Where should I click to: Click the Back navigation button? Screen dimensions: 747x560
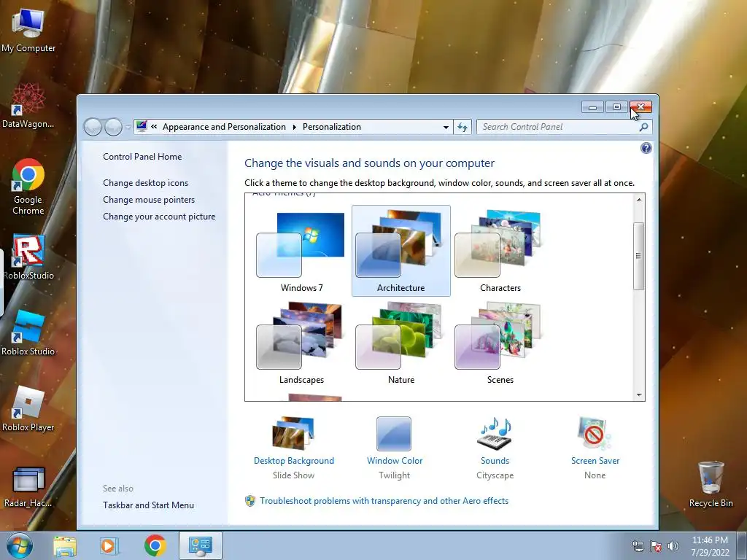coord(93,127)
